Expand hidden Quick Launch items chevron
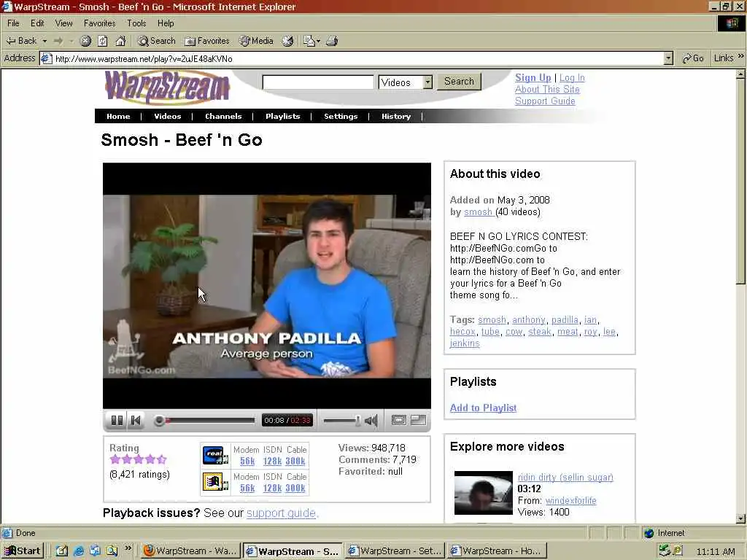 (x=128, y=548)
